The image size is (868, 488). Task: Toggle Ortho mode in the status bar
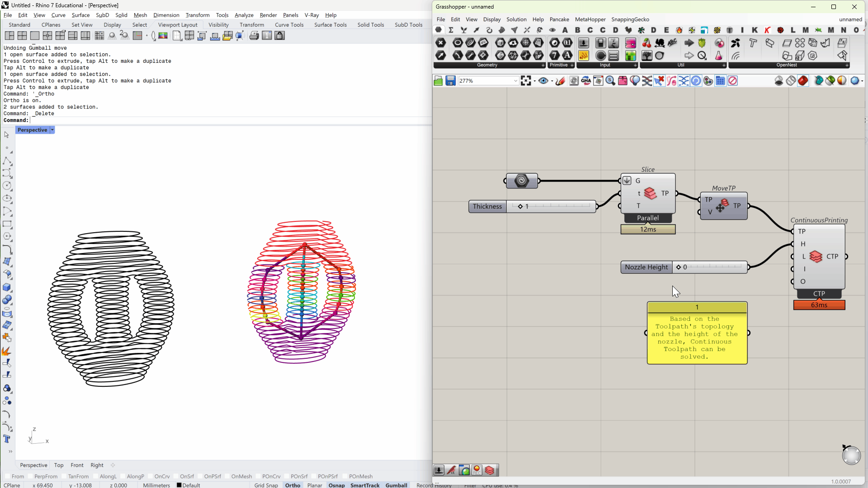tap(292, 485)
